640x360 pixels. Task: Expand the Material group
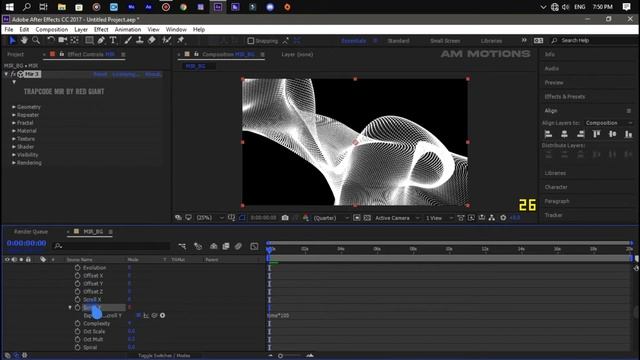click(x=14, y=131)
